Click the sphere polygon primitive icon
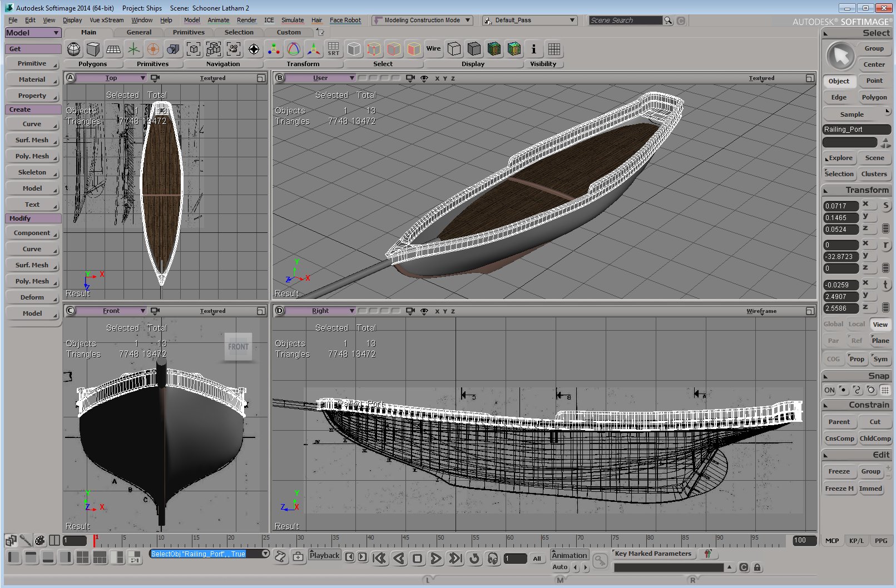The width and height of the screenshot is (896, 588). [73, 49]
